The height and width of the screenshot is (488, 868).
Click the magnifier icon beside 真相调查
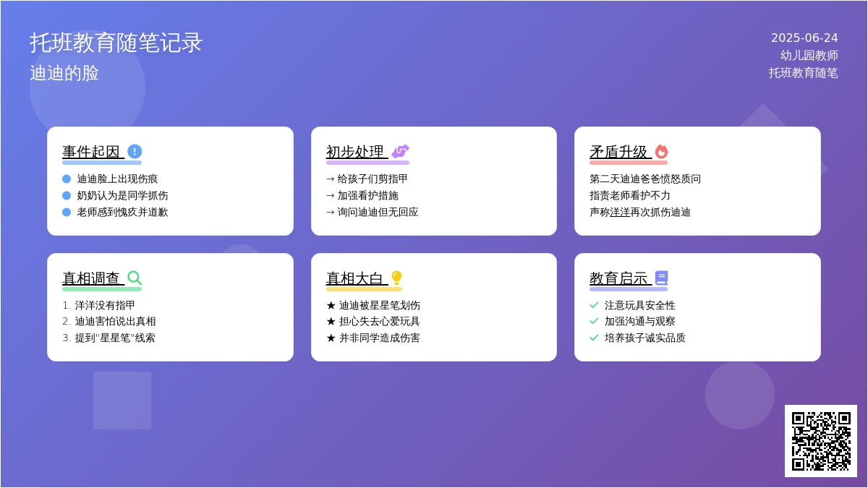point(135,278)
